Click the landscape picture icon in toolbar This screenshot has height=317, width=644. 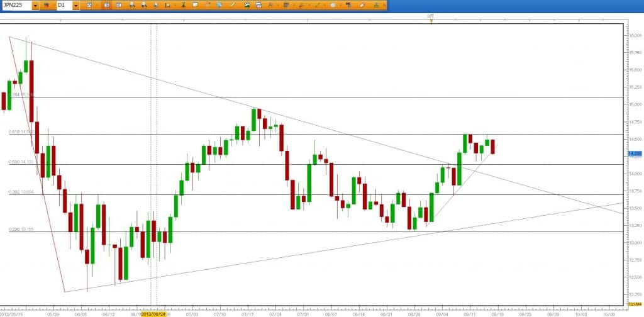(247, 5)
